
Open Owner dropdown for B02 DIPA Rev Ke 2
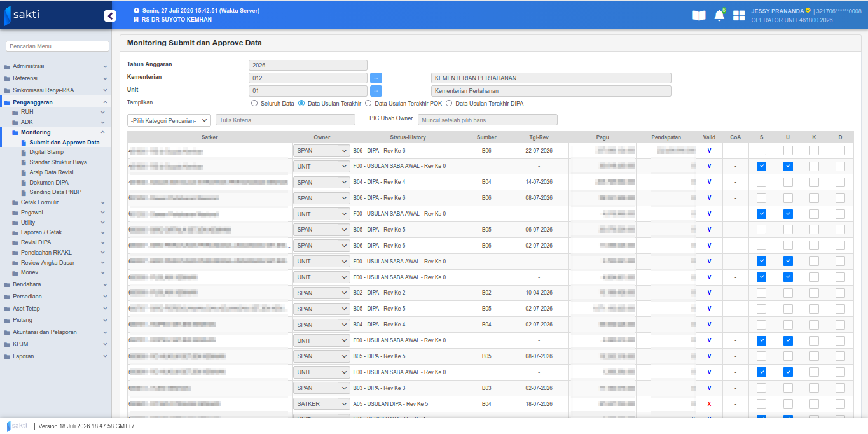322,293
